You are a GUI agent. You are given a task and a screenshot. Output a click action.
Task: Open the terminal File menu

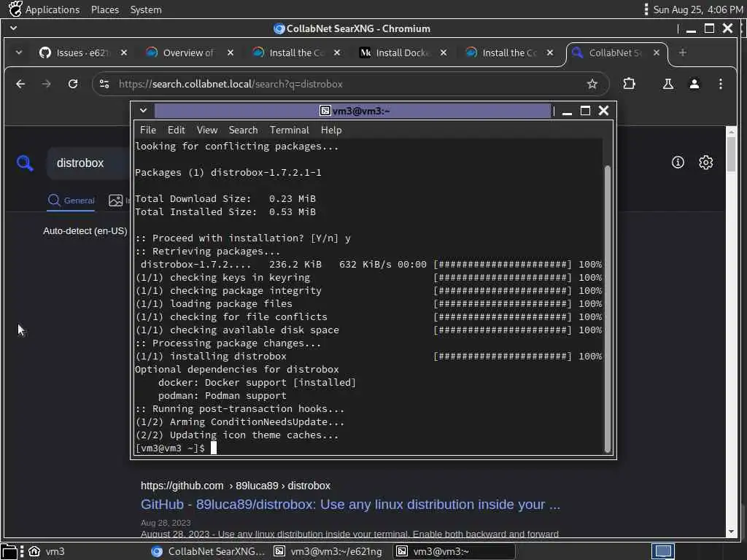point(147,130)
